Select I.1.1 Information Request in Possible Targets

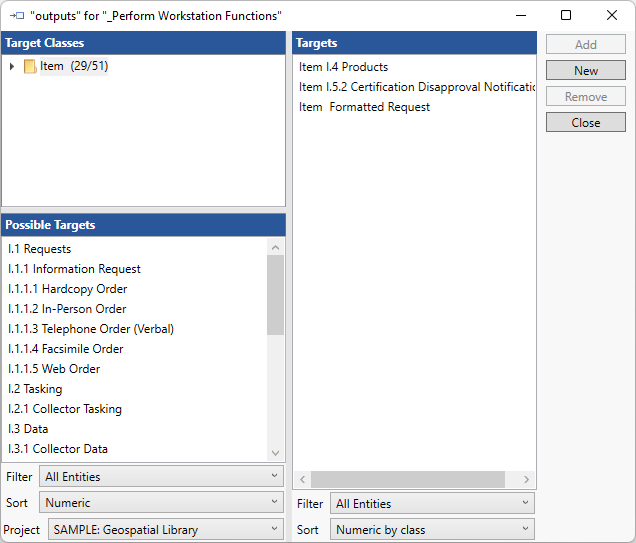point(74,269)
